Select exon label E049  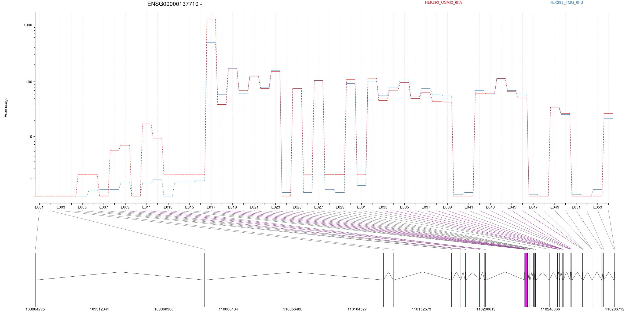point(555,207)
